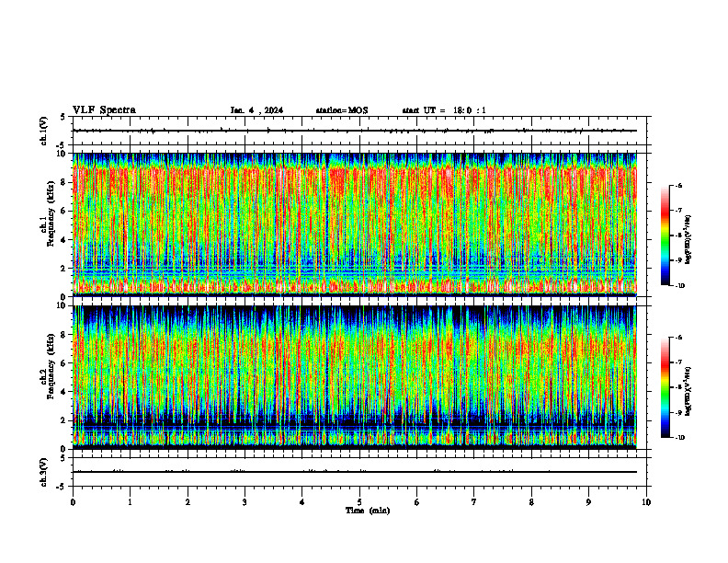This screenshot has height=563, width=728.
Task: Click time axis tick label "1"
Action: click(130, 502)
